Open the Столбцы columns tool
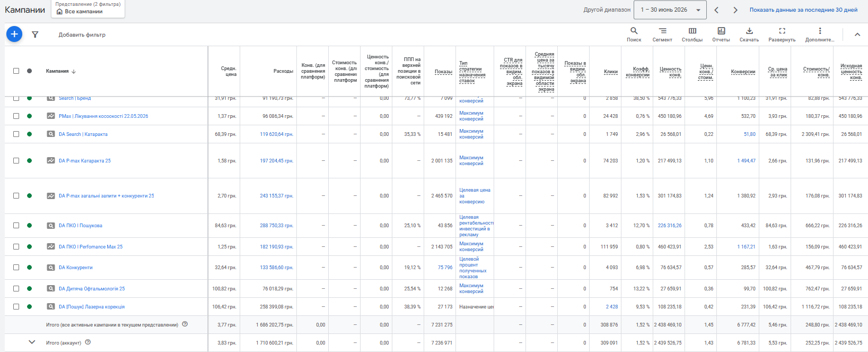Screen dimensions: 868x352 tap(692, 35)
